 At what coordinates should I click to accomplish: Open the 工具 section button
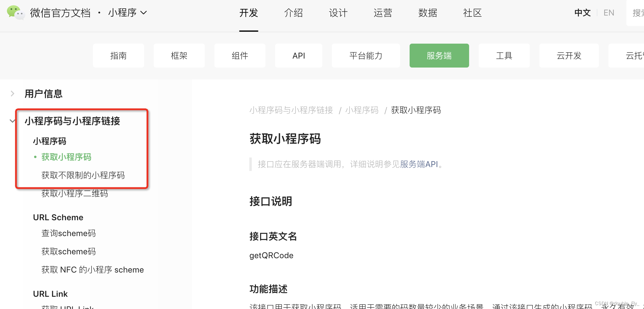pyautogui.click(x=504, y=56)
